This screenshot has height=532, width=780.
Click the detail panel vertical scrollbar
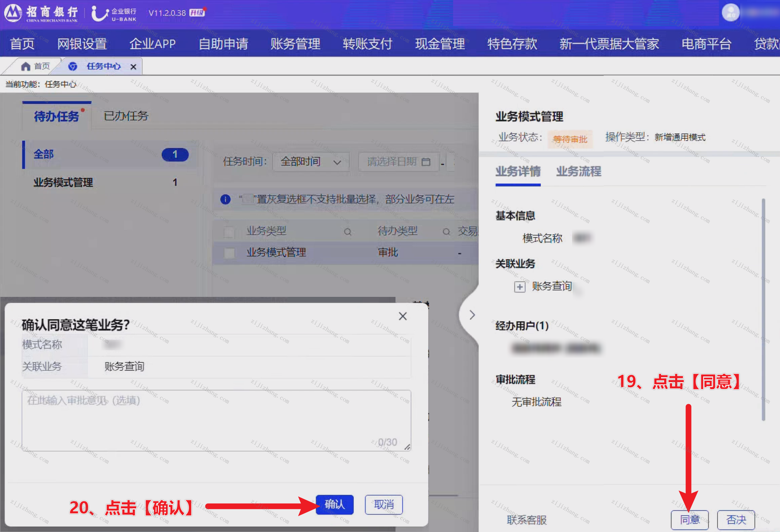(764, 310)
